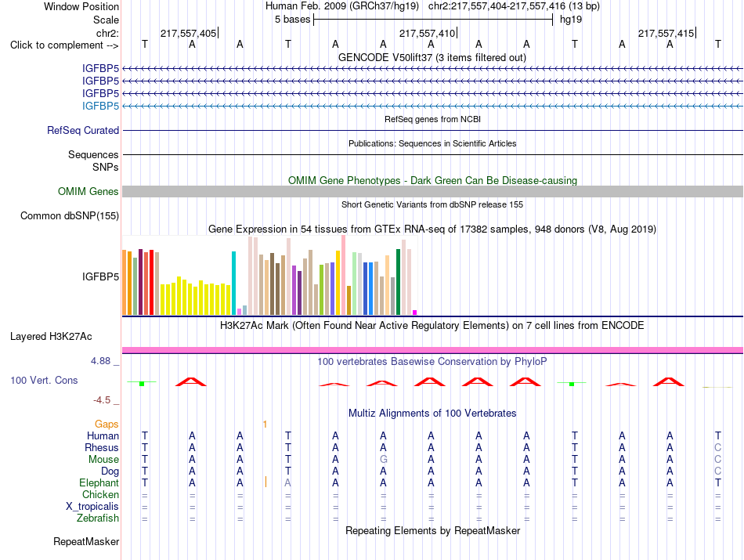
Task: Click 'Publications: Sequences in Scientific Articles' title
Action: 432,143
